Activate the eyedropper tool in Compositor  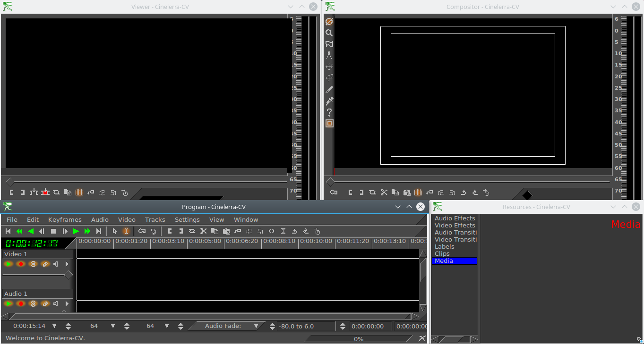pos(329,101)
